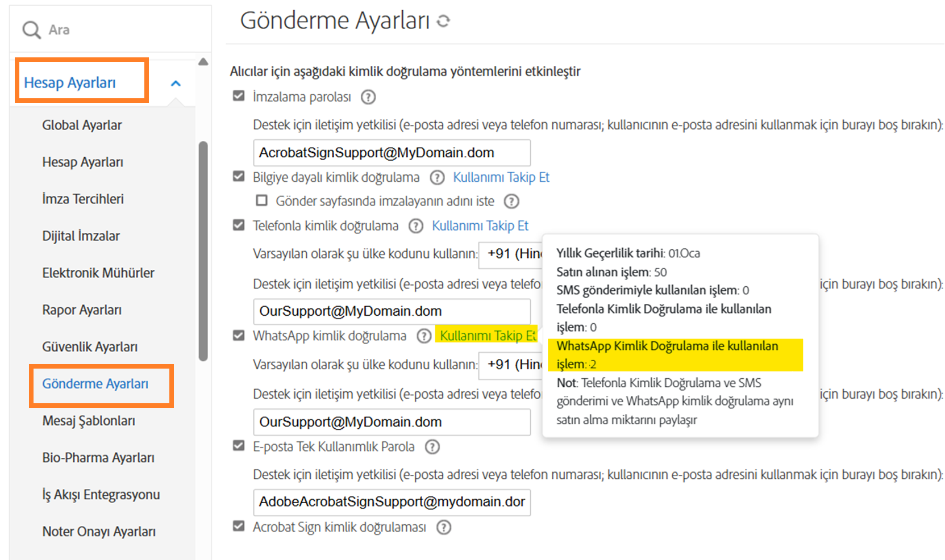The width and height of the screenshot is (945, 560).
Task: Uncheck the İmzalama parolası checkbox
Action: (x=238, y=96)
